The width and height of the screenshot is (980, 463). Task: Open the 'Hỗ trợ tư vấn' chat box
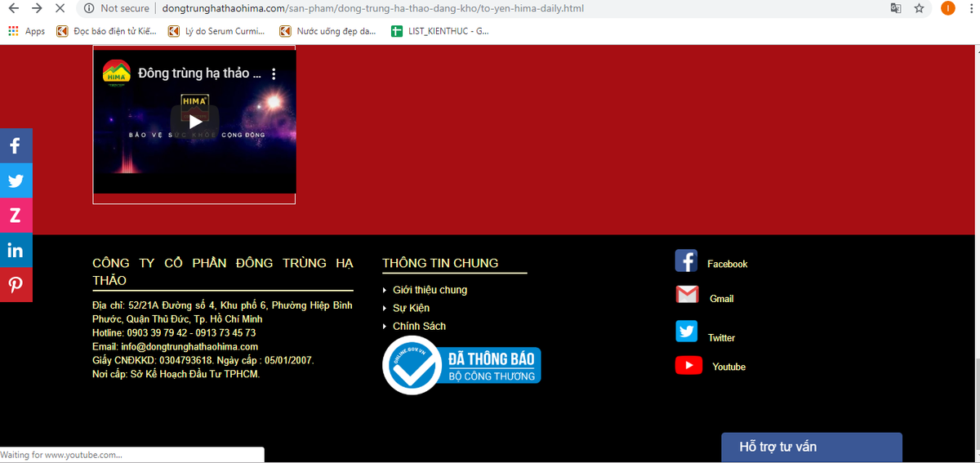point(812,447)
